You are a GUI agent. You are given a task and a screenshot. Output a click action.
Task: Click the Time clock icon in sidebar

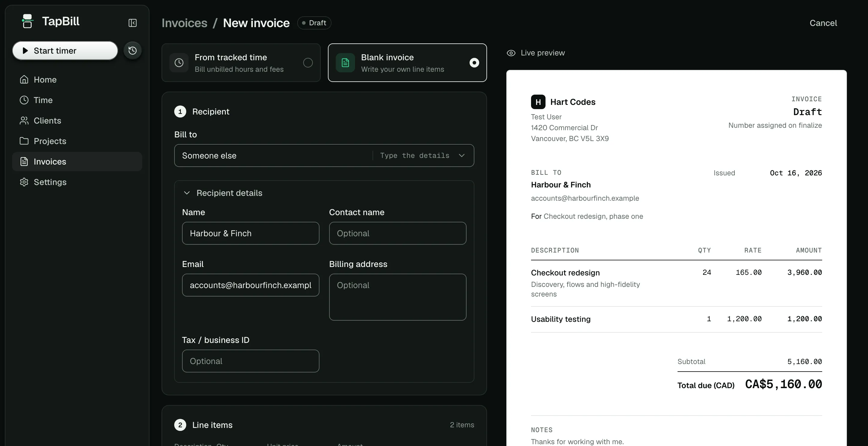pyautogui.click(x=24, y=100)
